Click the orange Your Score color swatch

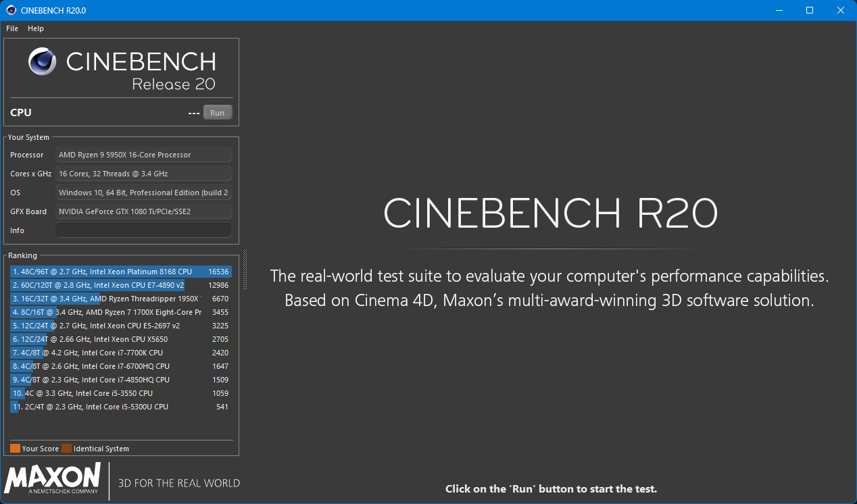(15, 449)
